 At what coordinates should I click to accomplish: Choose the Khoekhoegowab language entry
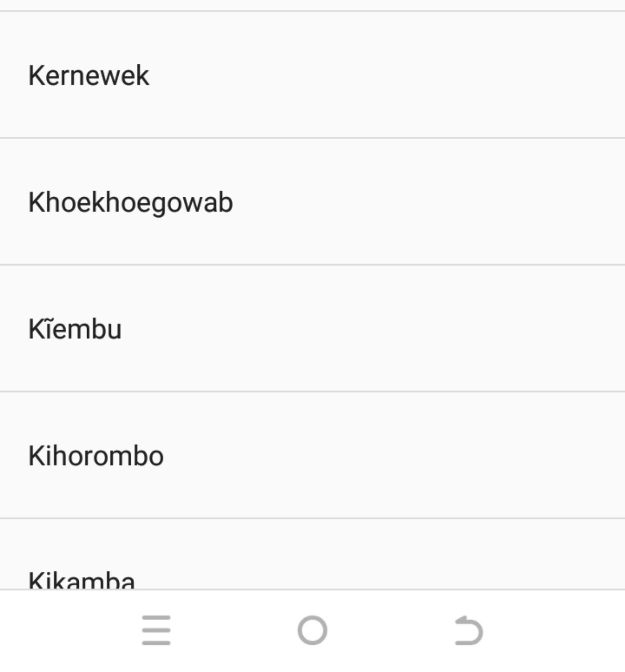130,203
